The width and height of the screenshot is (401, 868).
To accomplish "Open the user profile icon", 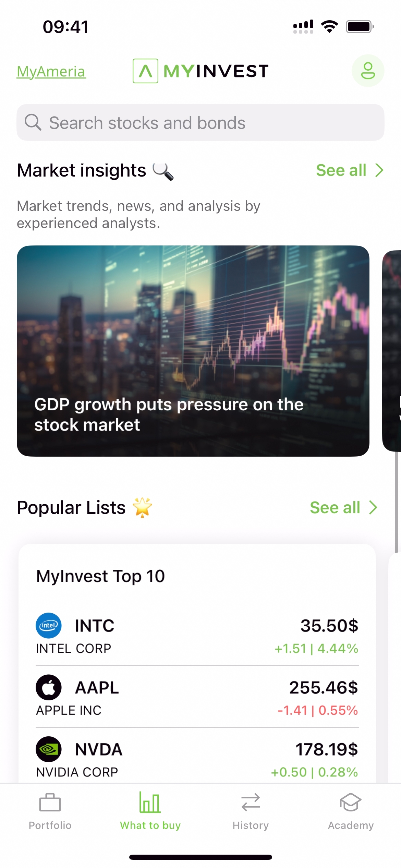I will point(368,71).
